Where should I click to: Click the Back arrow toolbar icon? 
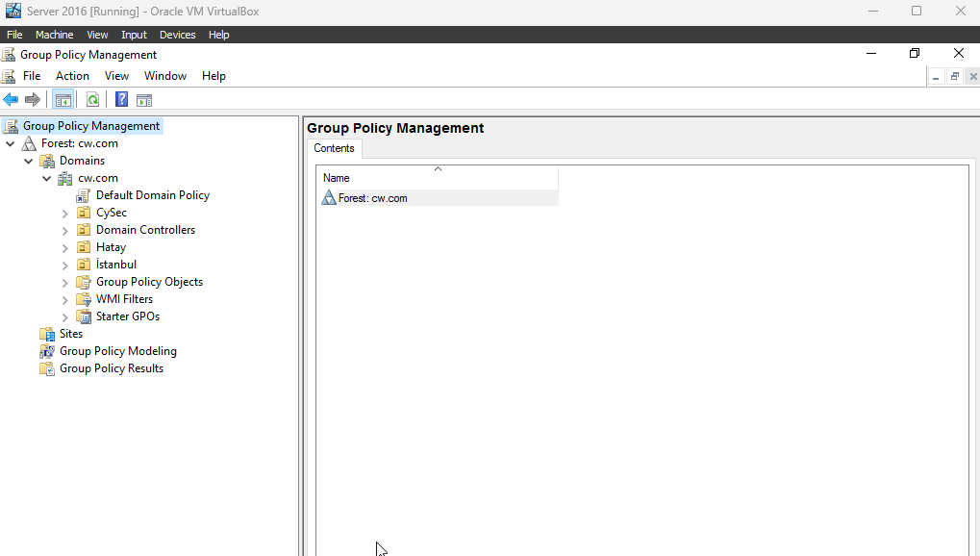point(11,99)
